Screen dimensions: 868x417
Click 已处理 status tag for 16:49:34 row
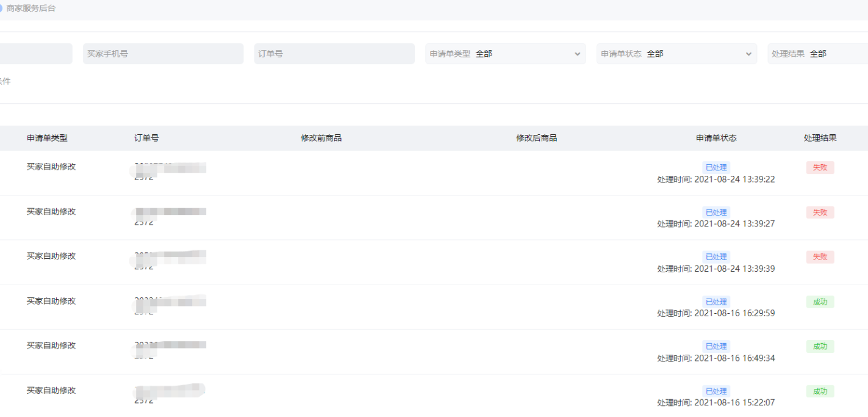click(716, 346)
